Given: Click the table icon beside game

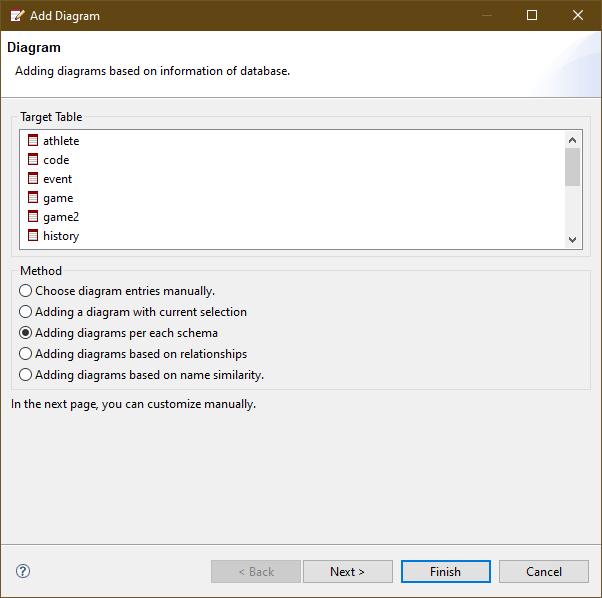Looking at the screenshot, I should click(33, 198).
